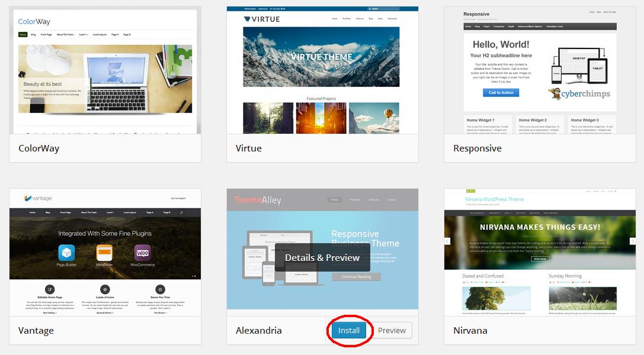Click the Install button for Alexandria
This screenshot has height=355, width=644.
(348, 331)
